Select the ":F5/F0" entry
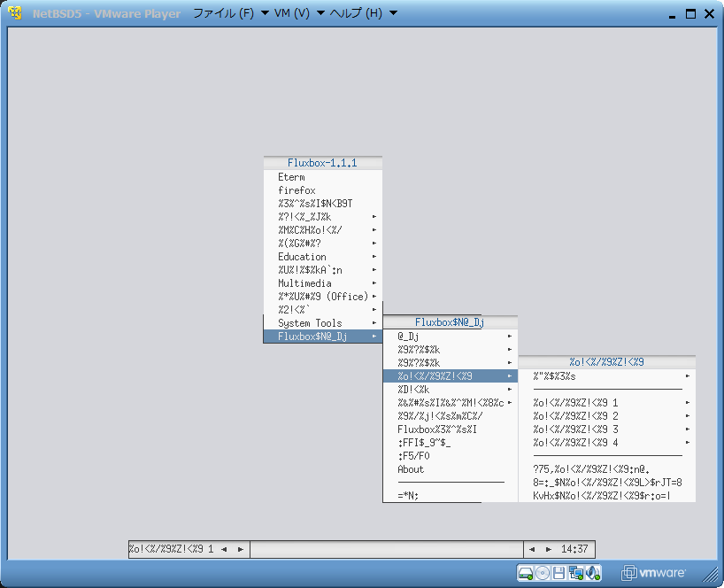This screenshot has height=588, width=724. [451, 456]
